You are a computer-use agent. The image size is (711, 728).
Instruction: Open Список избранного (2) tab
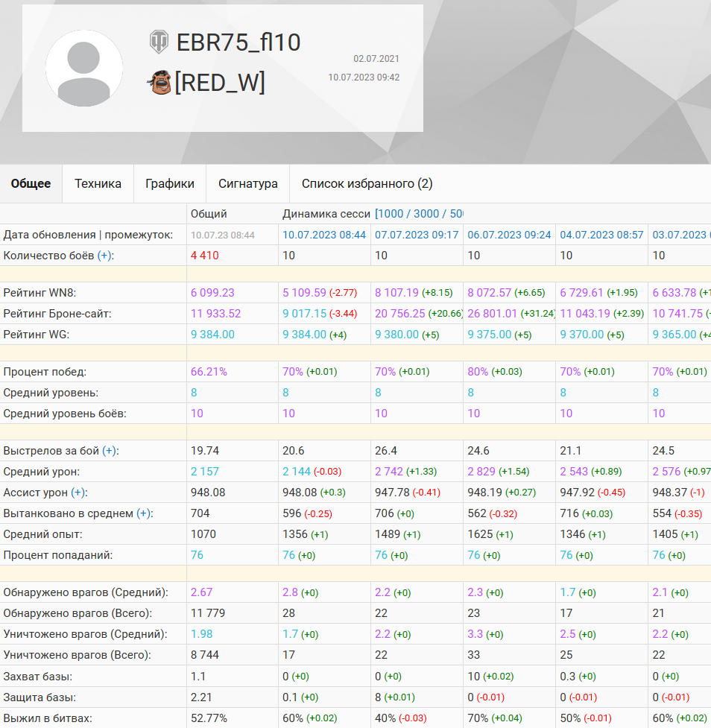[367, 183]
